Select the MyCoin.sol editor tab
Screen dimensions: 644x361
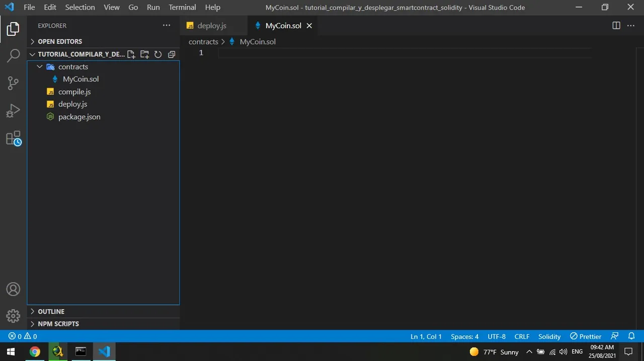coord(283,25)
